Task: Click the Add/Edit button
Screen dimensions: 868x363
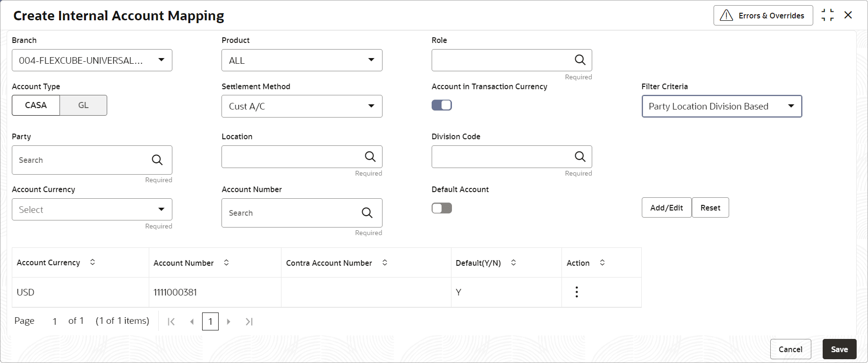Action: (x=666, y=208)
